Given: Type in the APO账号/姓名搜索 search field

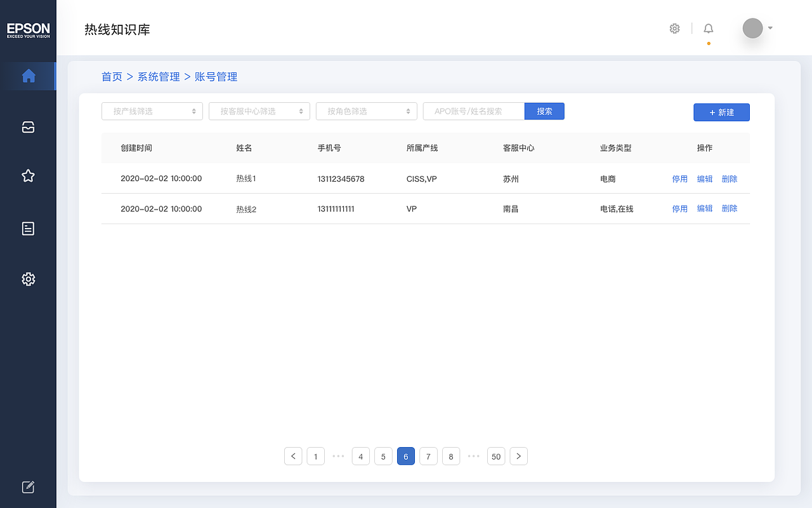Looking at the screenshot, I should 473,110.
